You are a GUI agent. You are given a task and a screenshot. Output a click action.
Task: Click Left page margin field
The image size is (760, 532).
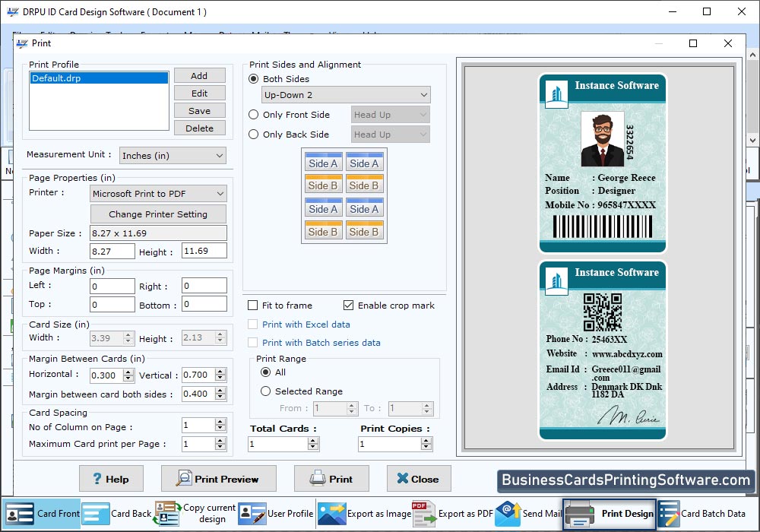(x=112, y=286)
